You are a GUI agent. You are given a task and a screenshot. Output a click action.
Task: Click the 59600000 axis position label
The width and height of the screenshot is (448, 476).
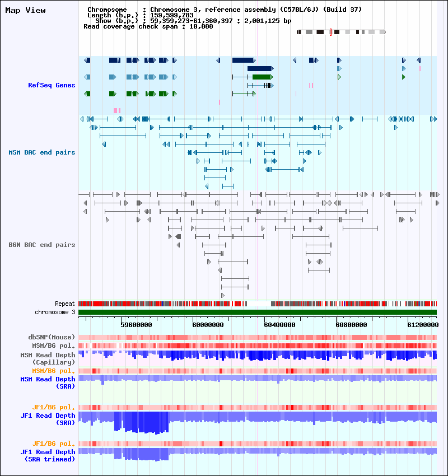(x=136, y=325)
